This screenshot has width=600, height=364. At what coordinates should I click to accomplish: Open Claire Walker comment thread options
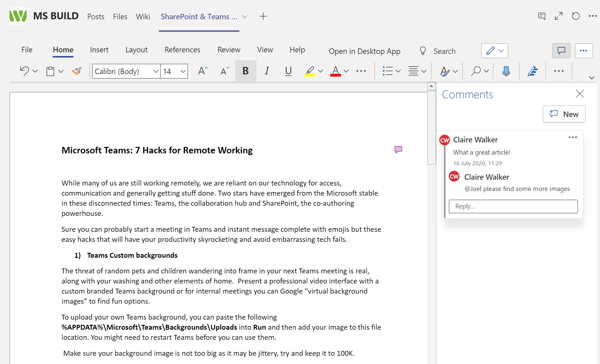(x=572, y=137)
